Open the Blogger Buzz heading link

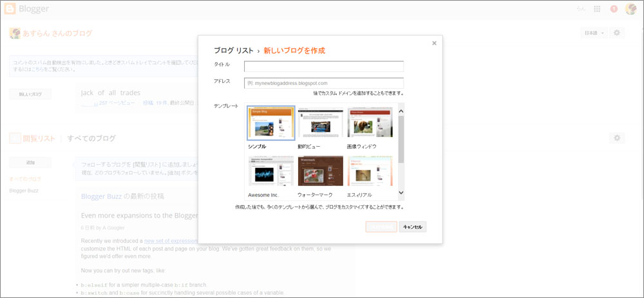point(101,196)
